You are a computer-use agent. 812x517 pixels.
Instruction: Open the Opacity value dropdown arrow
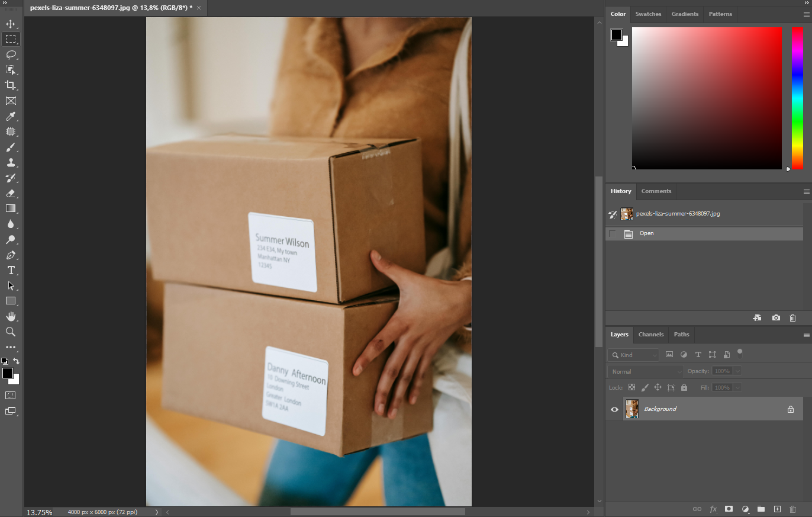tap(737, 371)
